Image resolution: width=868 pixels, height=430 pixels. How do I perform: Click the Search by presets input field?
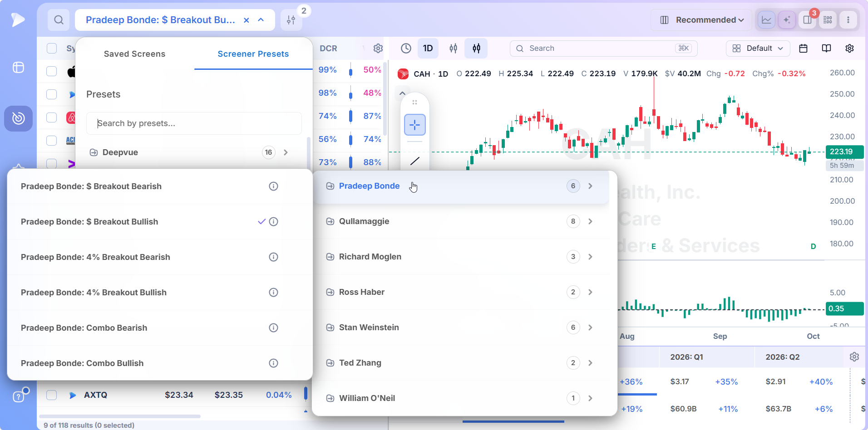coord(194,123)
